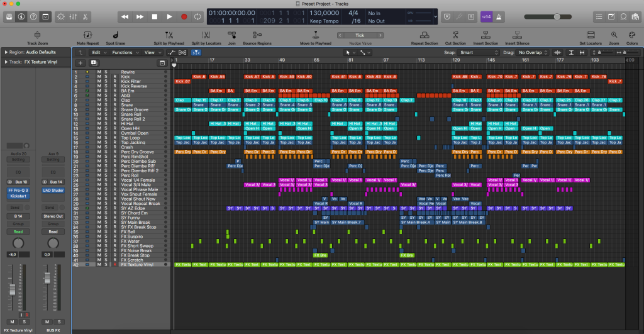Open Smart Controls dial icon
Screen dimensions: 644x334
tap(61, 17)
